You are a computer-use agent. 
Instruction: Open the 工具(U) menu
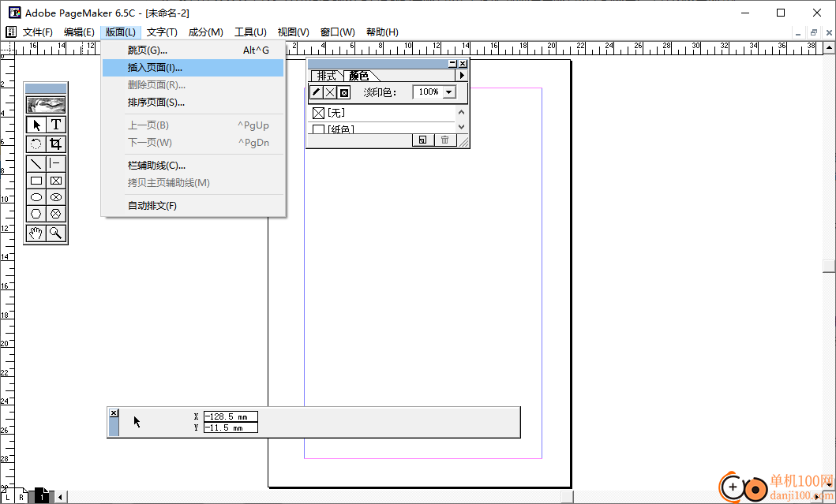[x=250, y=32]
